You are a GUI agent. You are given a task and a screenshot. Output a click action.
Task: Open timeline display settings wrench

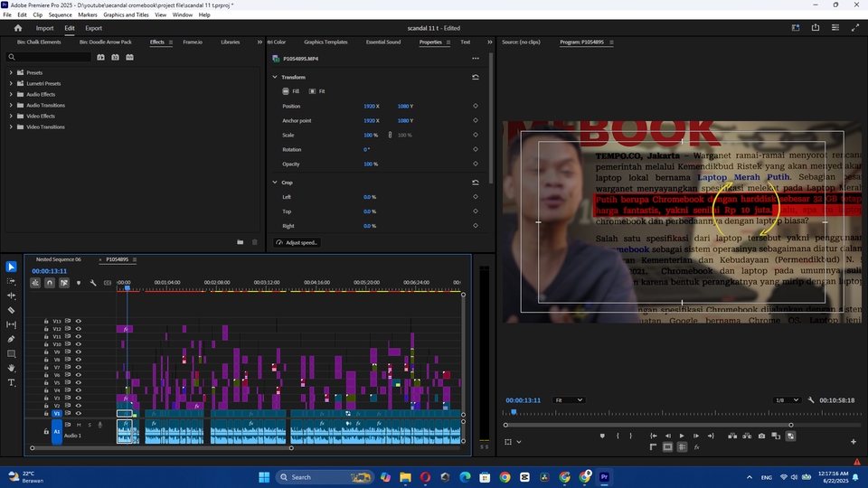tap(93, 283)
